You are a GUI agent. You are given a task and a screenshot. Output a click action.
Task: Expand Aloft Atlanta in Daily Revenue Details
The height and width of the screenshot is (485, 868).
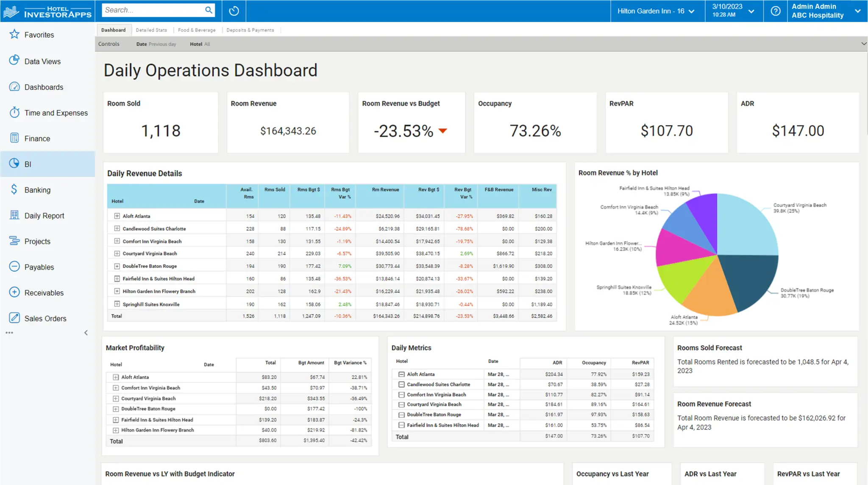click(x=117, y=216)
